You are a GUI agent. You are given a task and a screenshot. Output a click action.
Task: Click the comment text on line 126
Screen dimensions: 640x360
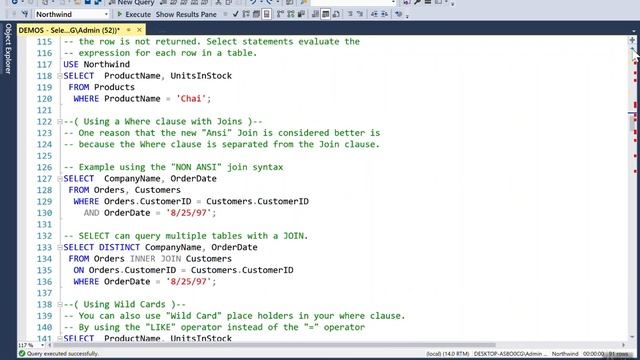pyautogui.click(x=173, y=167)
